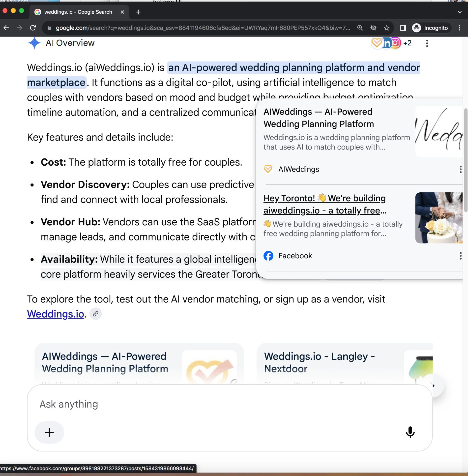Viewport: 468px width, 476px height.
Task: Click the heart checkmark logo thumbnail
Action: (209, 367)
